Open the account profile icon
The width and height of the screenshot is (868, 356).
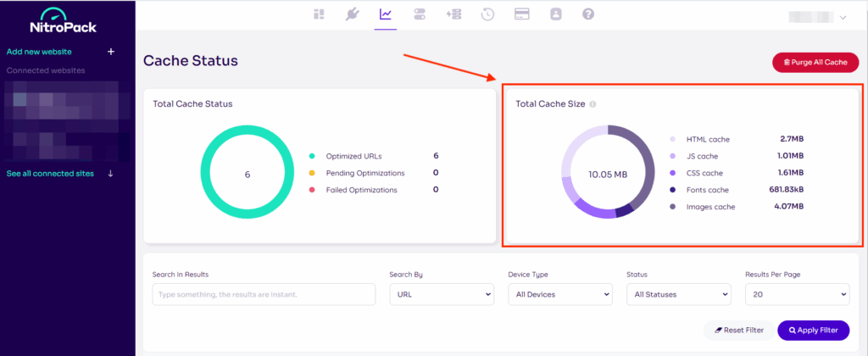click(555, 14)
